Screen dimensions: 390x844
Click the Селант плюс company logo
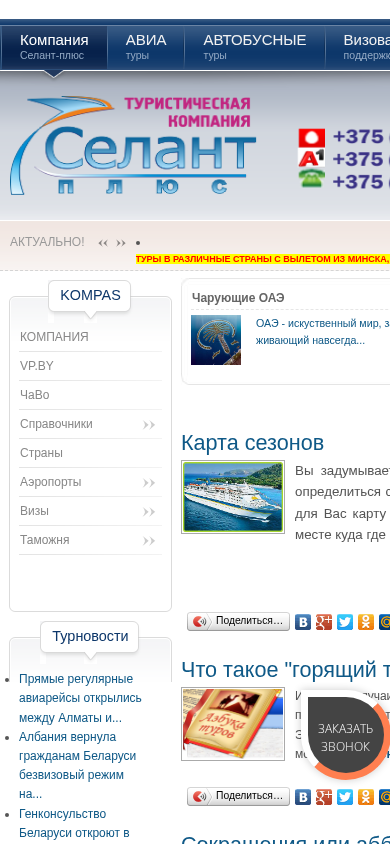[132, 145]
